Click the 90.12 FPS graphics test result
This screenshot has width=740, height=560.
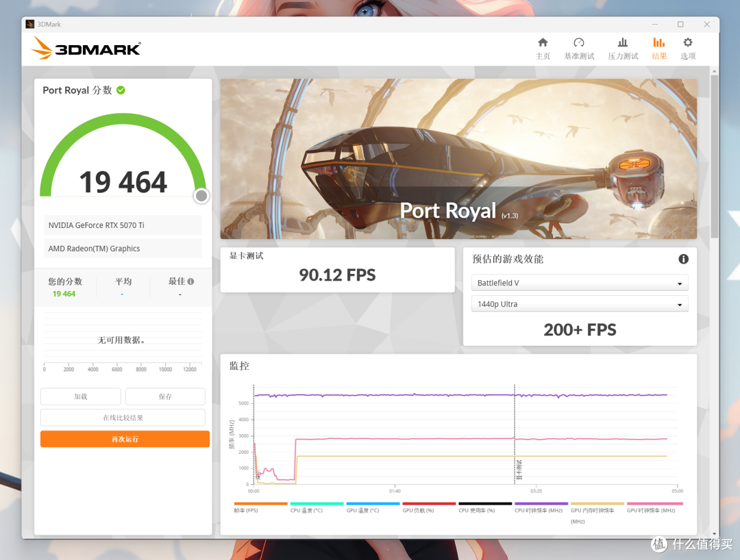tap(337, 275)
